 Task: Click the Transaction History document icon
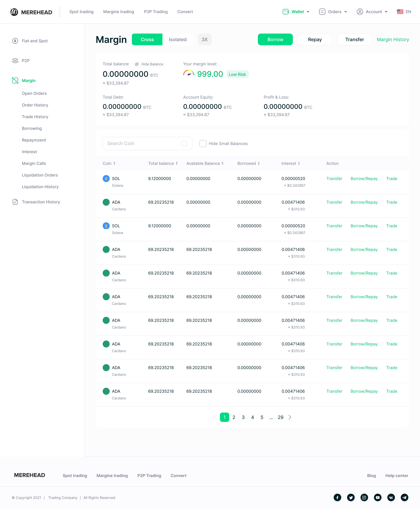[15, 202]
